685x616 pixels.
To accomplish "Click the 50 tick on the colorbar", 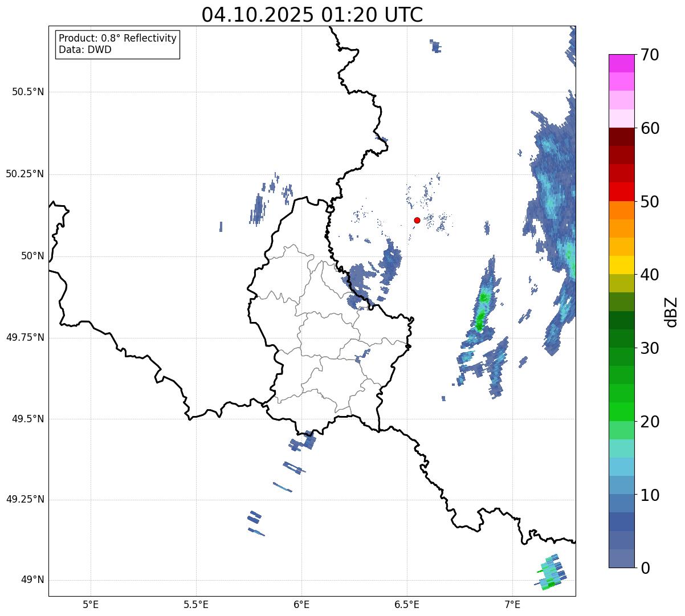I will [x=650, y=202].
